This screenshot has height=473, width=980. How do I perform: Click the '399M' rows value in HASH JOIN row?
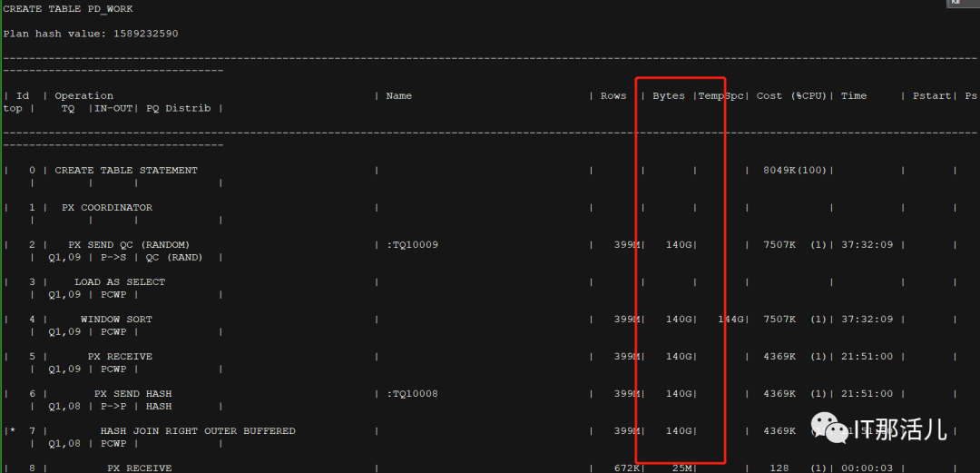pos(627,431)
